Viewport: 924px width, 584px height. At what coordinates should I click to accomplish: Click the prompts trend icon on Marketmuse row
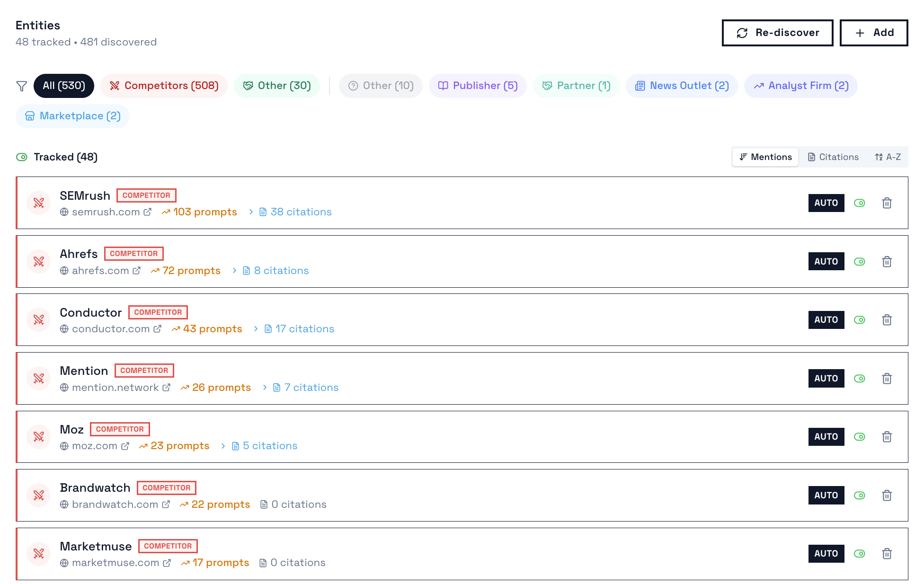tap(185, 563)
